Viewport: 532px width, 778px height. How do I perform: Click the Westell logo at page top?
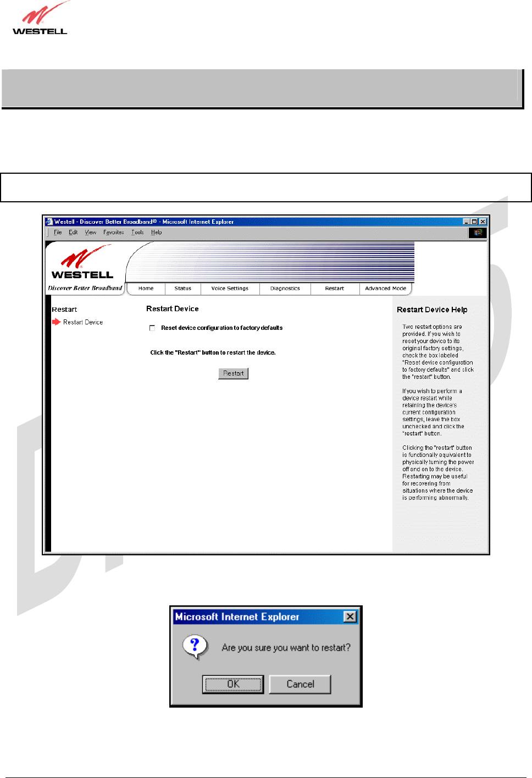pyautogui.click(x=40, y=18)
